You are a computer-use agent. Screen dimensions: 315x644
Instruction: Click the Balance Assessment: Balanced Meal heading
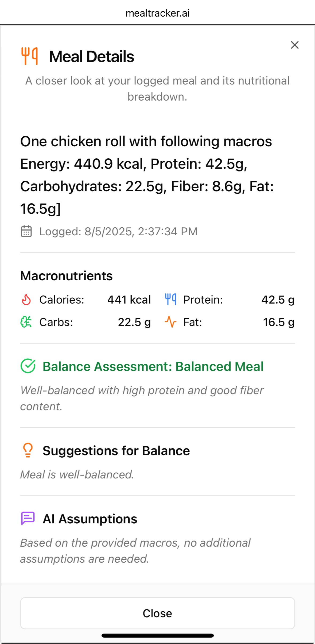point(153,366)
